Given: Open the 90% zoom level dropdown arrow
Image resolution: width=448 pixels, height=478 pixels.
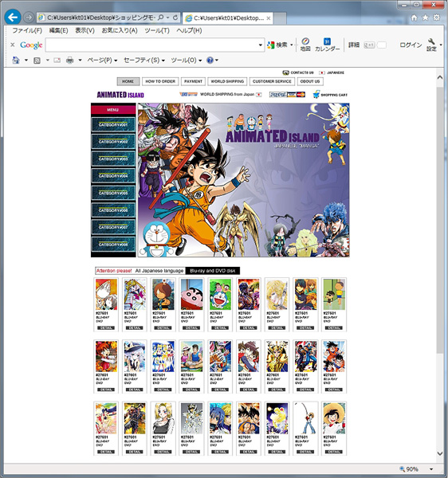Looking at the screenshot, I should click(x=431, y=469).
